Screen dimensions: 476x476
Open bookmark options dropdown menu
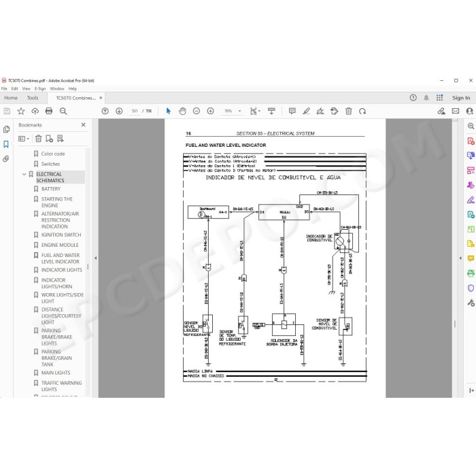(24, 139)
